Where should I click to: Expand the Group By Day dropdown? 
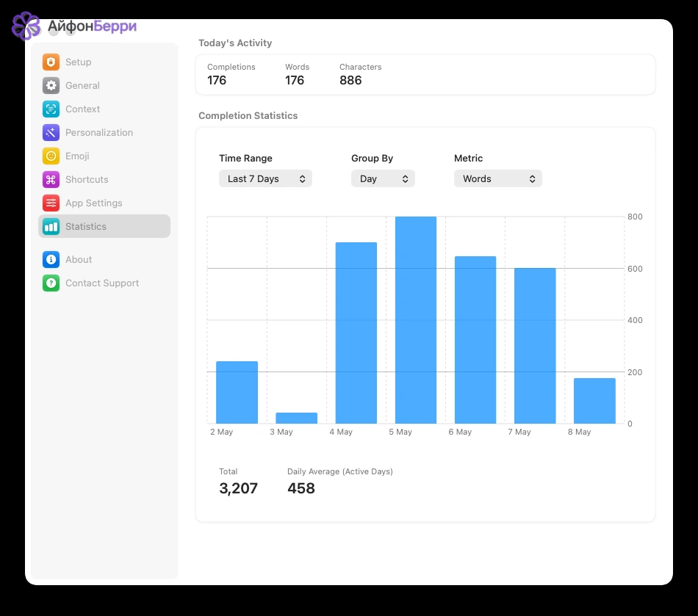(383, 179)
